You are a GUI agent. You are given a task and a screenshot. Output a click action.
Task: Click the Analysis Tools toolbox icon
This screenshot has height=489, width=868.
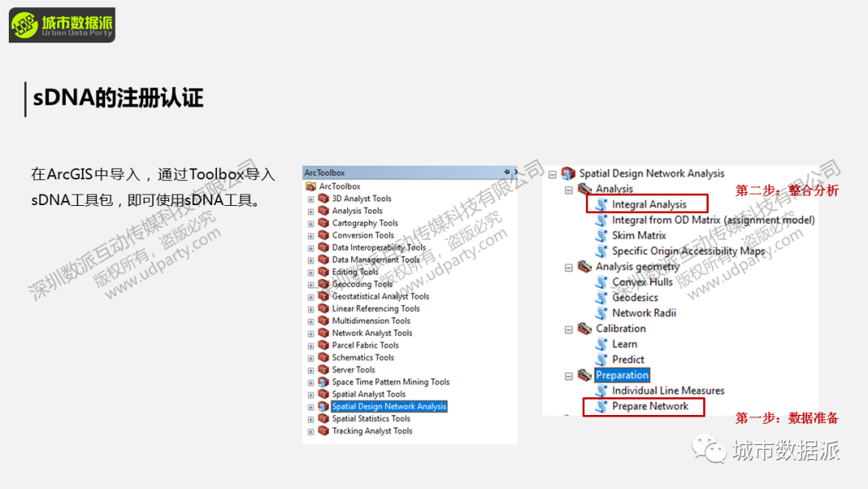324,211
